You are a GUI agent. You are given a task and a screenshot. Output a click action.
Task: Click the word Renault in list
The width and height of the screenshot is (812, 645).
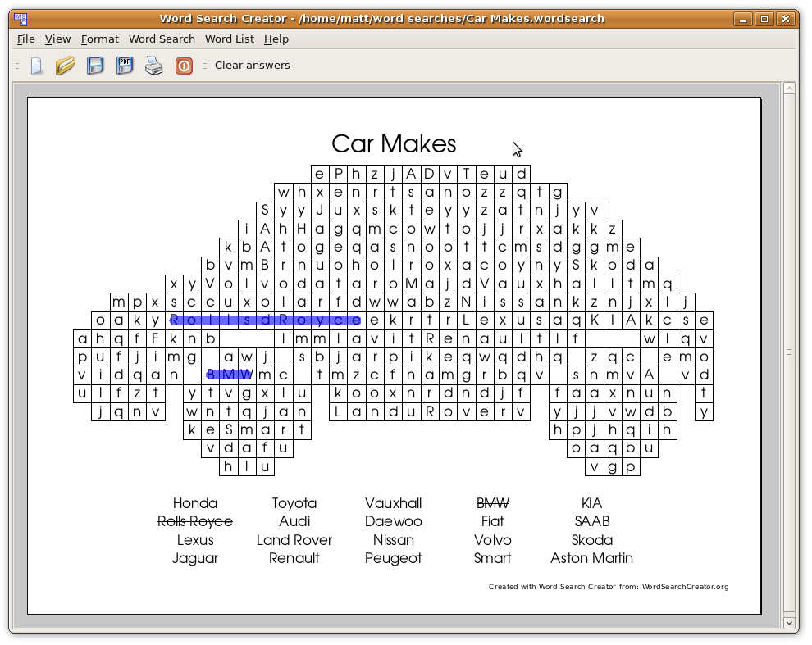(x=294, y=558)
